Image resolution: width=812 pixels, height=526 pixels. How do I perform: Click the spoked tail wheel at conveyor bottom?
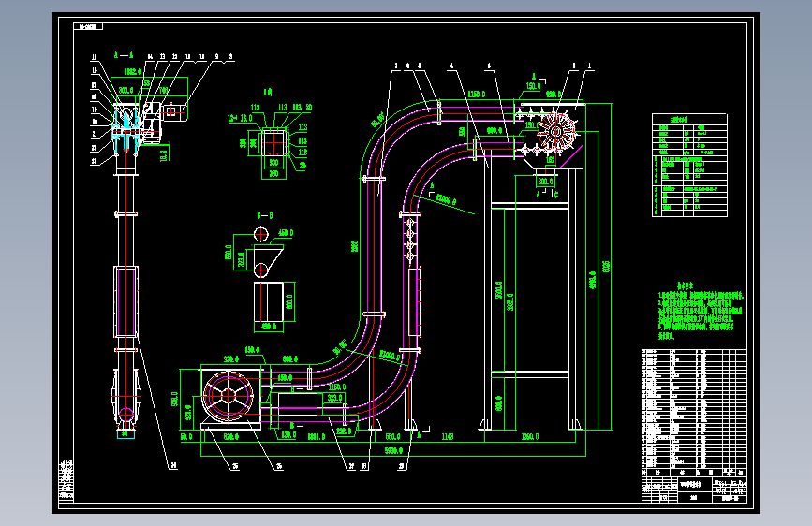tap(229, 396)
